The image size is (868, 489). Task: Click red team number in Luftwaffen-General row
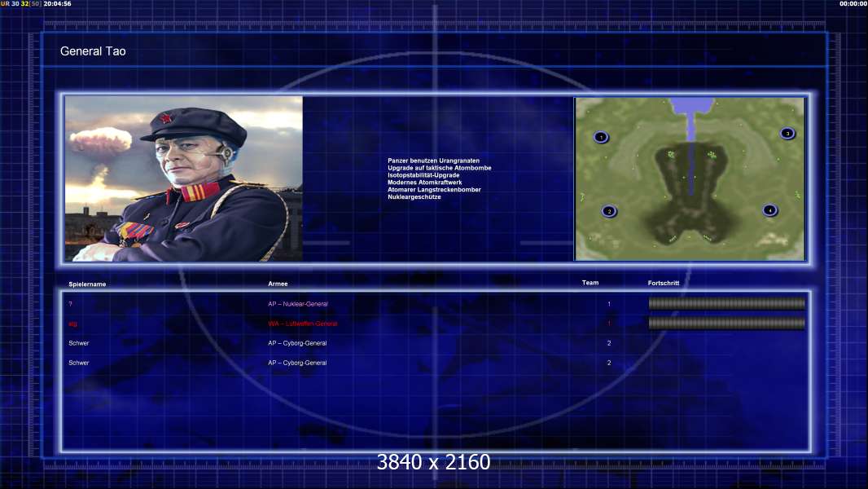(x=609, y=324)
